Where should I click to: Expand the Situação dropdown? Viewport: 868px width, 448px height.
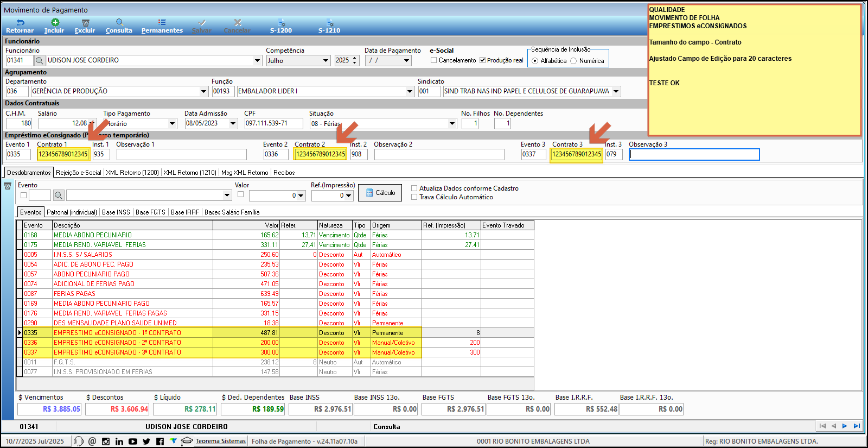[x=452, y=123]
